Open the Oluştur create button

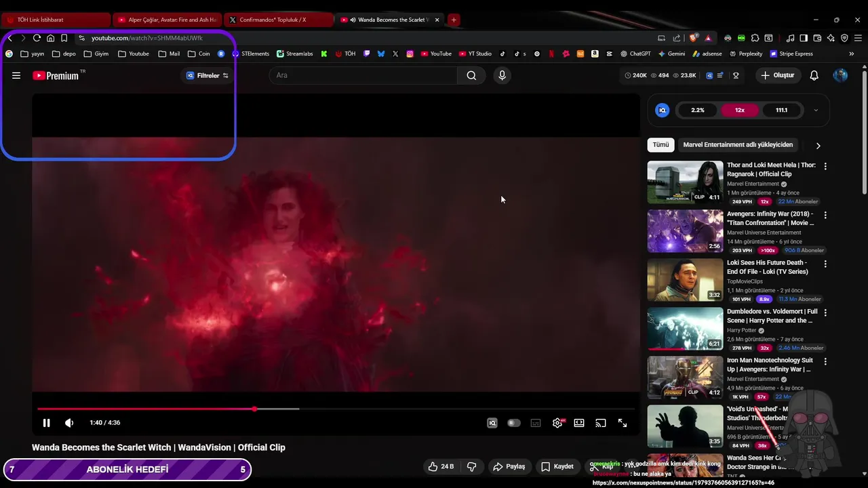tap(778, 75)
